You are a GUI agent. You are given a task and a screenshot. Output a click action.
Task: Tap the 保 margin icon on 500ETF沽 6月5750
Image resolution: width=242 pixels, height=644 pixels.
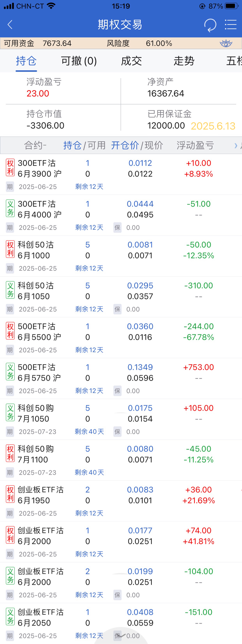coord(117,391)
